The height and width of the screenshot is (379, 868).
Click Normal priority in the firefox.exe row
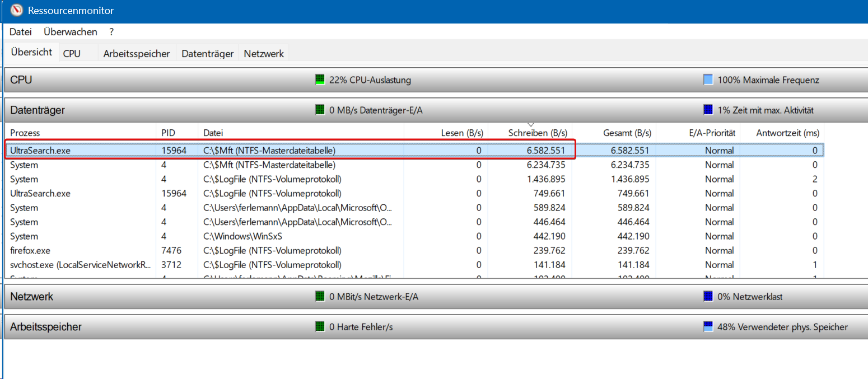point(720,251)
